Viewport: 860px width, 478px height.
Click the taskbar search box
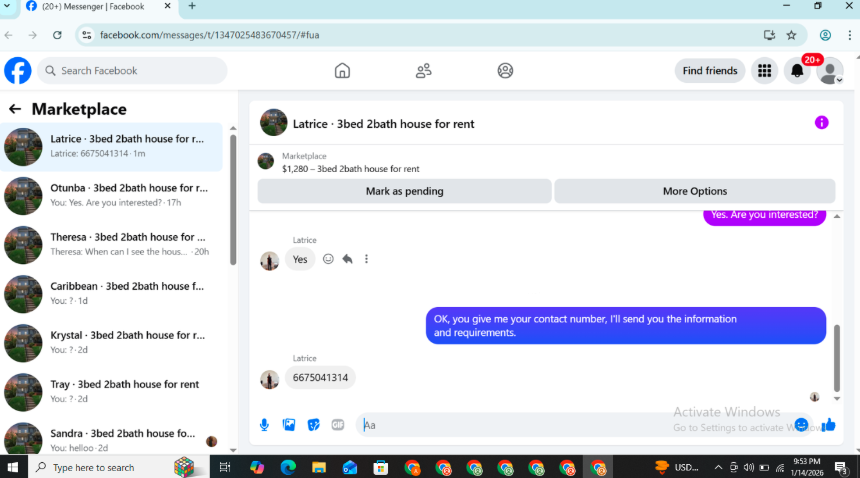(x=118, y=467)
